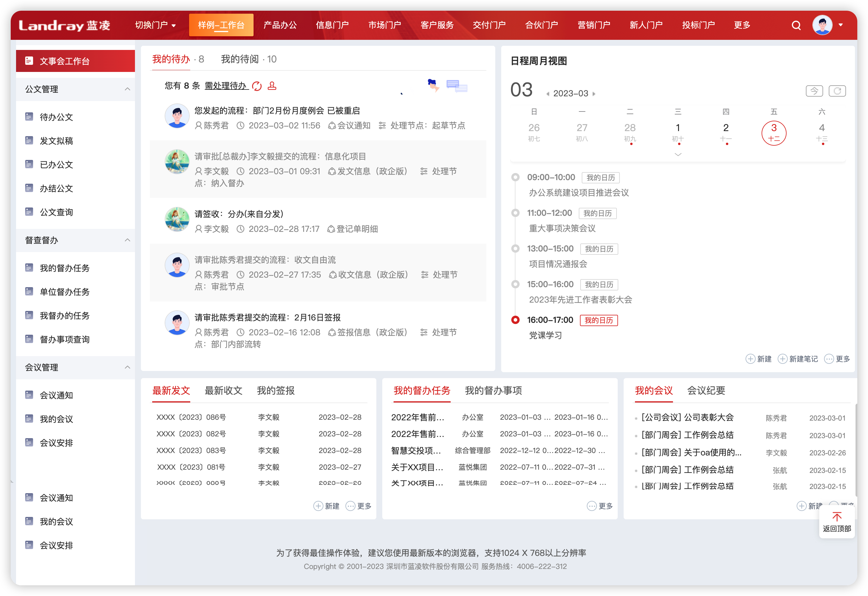
Task: Go to the 产品办公 portal
Action: 280,25
